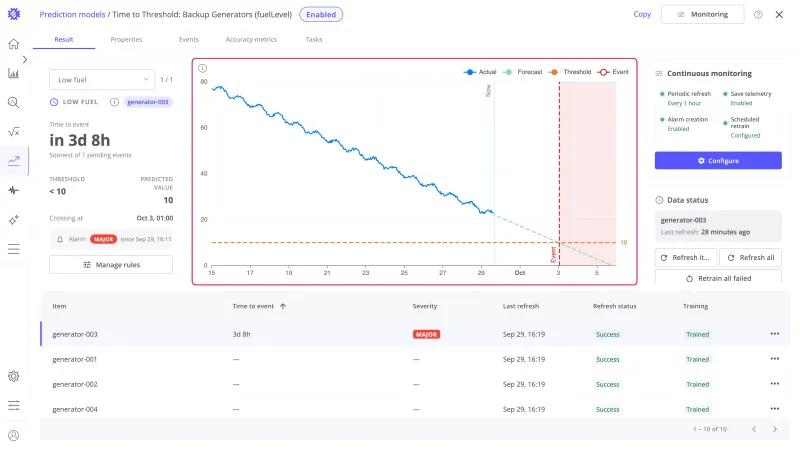The image size is (800, 450).
Task: Click the Manage rules button
Action: (111, 265)
